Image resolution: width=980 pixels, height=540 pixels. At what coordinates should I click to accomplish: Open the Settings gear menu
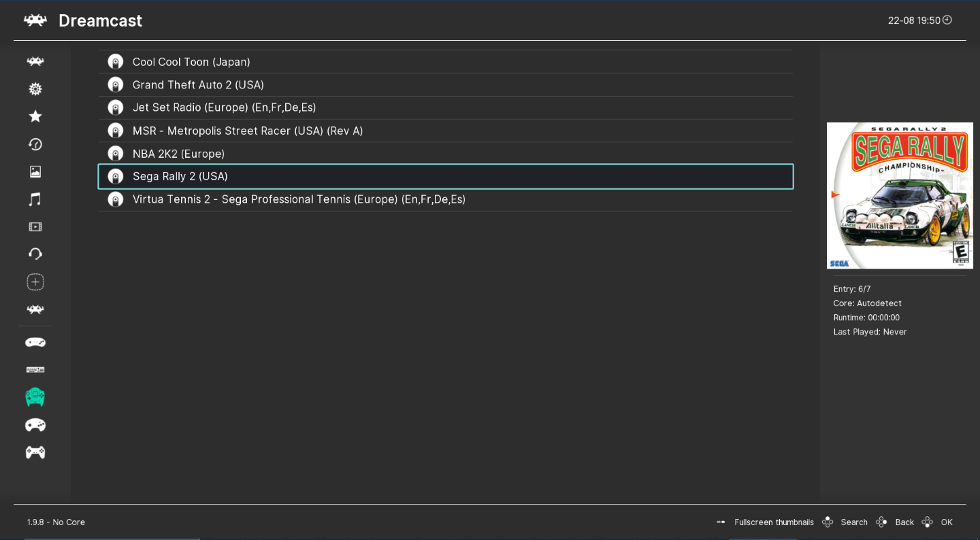click(x=35, y=88)
